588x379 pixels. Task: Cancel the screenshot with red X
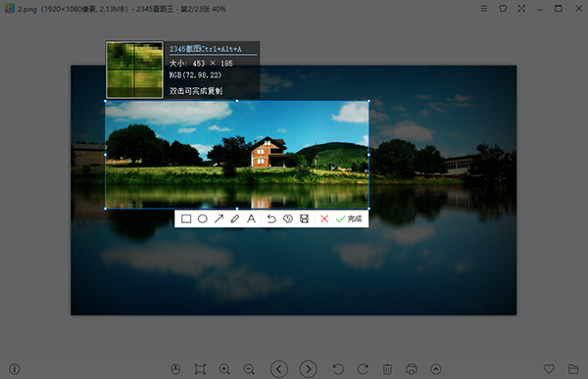click(324, 219)
